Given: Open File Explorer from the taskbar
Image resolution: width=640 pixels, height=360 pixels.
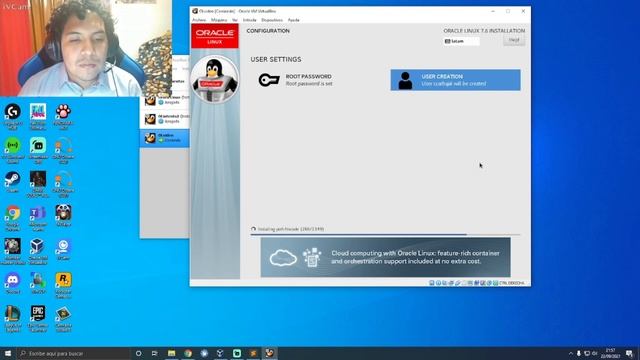Looking at the screenshot, I should 171,353.
